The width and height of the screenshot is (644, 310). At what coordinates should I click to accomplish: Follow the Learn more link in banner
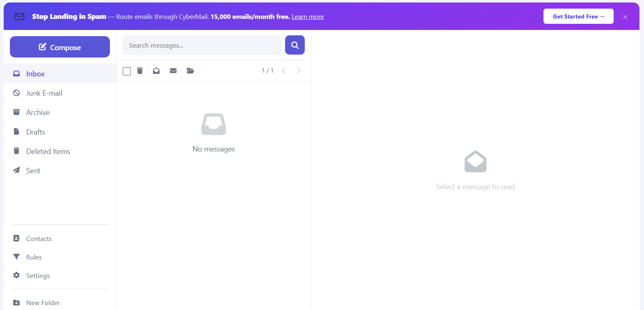(308, 17)
